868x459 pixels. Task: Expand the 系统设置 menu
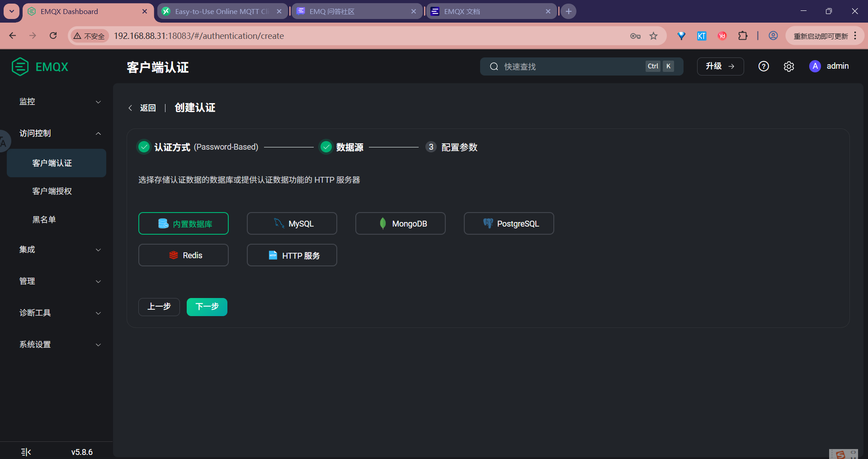tap(57, 345)
